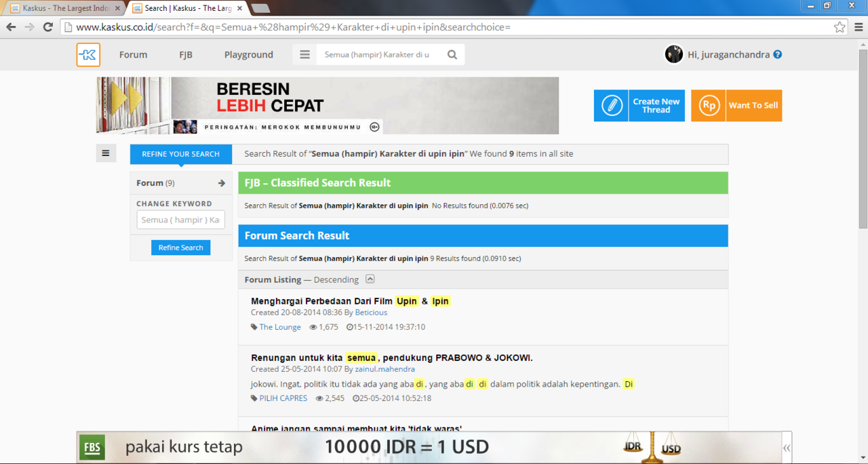Click the FBS logo in the bottom ad
868x464 pixels.
(x=92, y=448)
